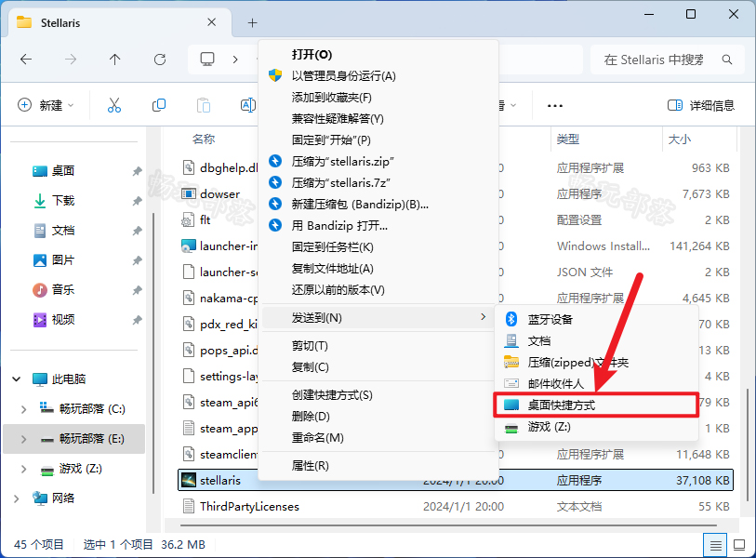The image size is (756, 558).
Task: Select 复制文件地址(A) menu entry
Action: pos(378,269)
